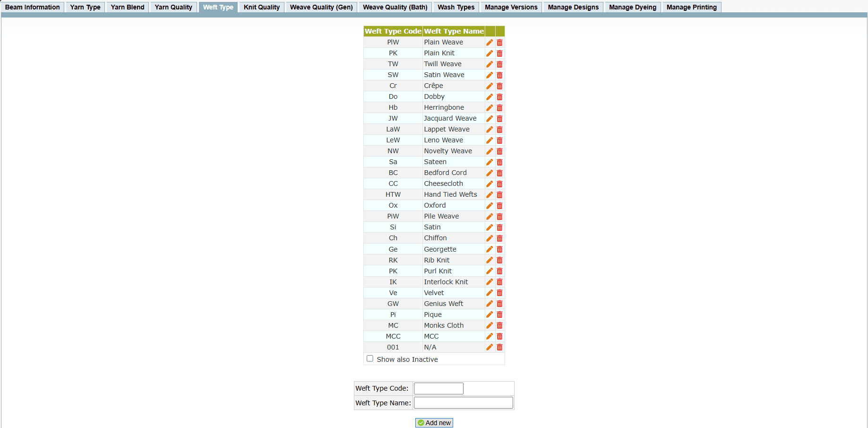
Task: Click edit pencil for Monks Cloth
Action: coord(490,325)
